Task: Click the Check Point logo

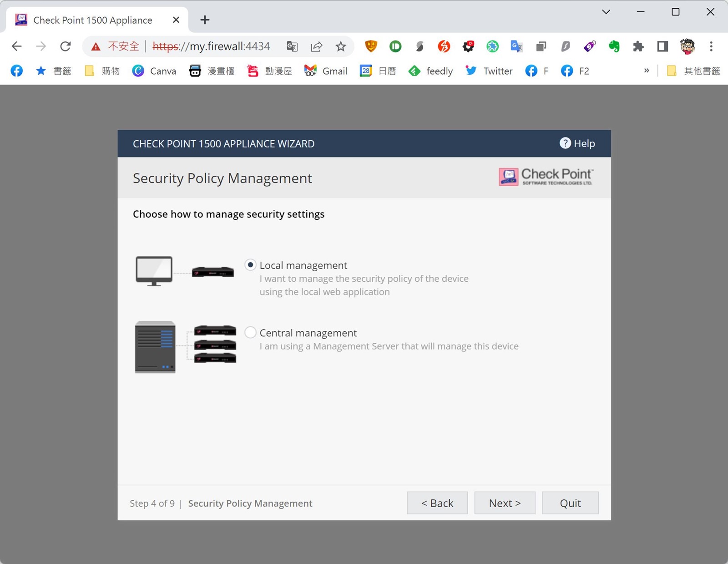Action: tap(546, 177)
